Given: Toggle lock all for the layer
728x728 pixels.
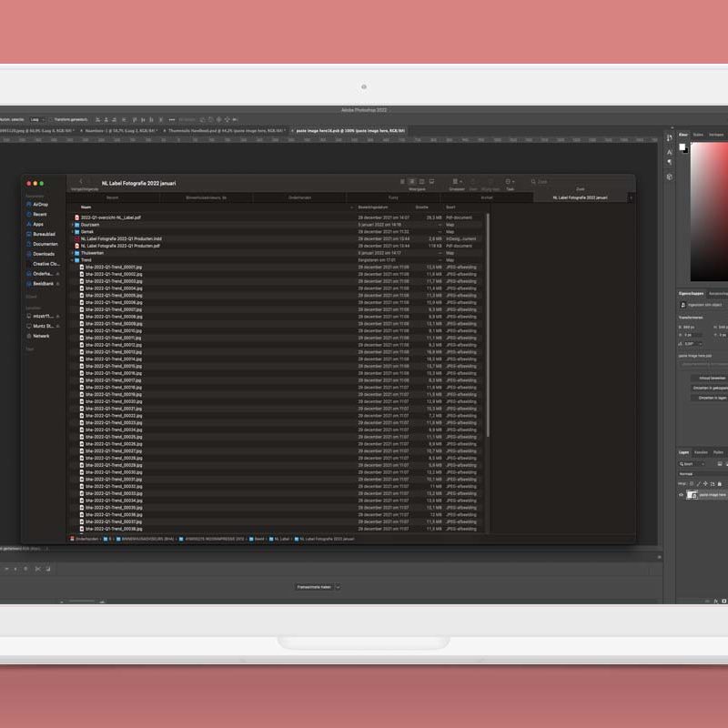Looking at the screenshot, I should (x=720, y=484).
